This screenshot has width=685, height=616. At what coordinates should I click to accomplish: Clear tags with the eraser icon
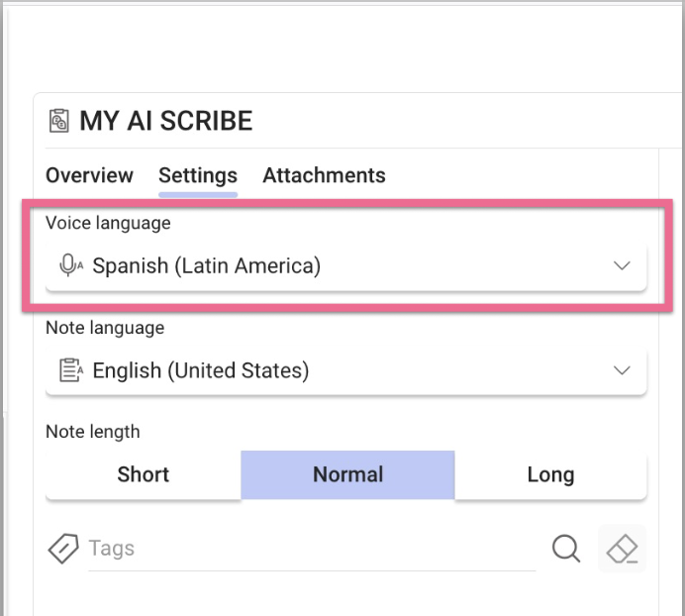pos(622,549)
